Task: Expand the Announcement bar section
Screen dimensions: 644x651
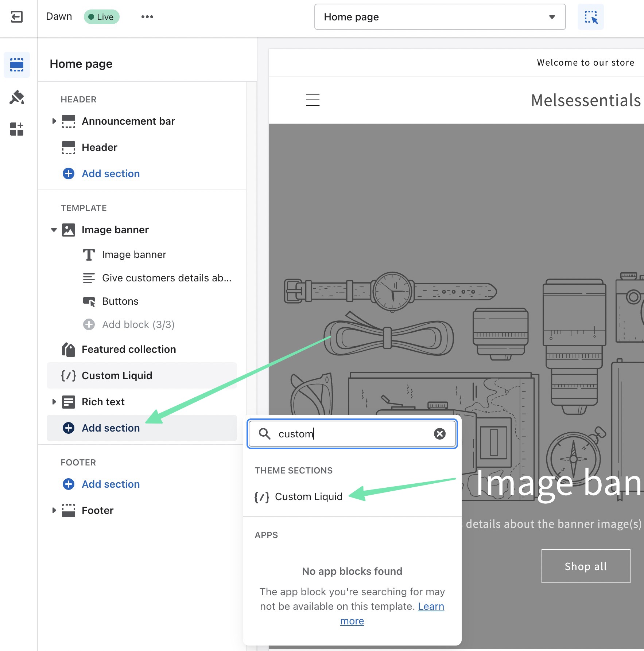Action: [54, 121]
